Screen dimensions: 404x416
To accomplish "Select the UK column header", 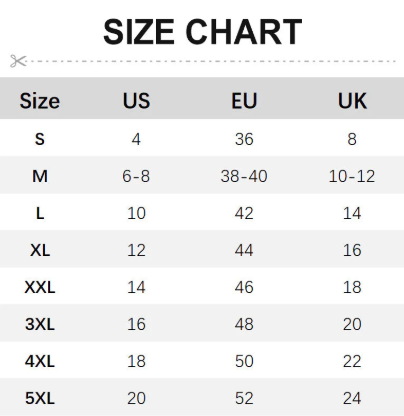I will click(352, 101).
